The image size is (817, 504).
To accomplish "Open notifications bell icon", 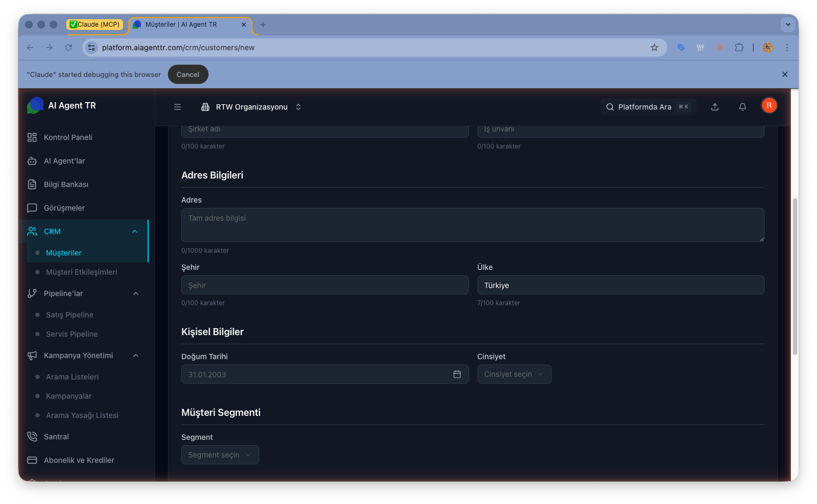I will tap(743, 107).
